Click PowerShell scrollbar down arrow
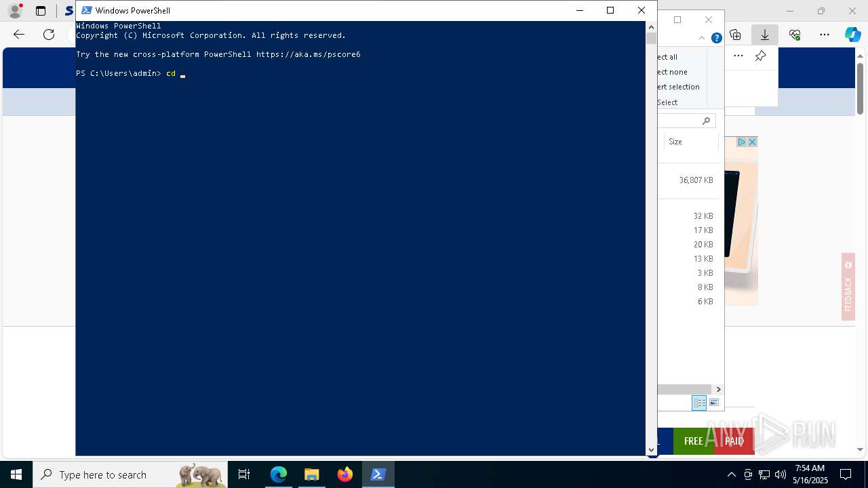 click(x=651, y=449)
